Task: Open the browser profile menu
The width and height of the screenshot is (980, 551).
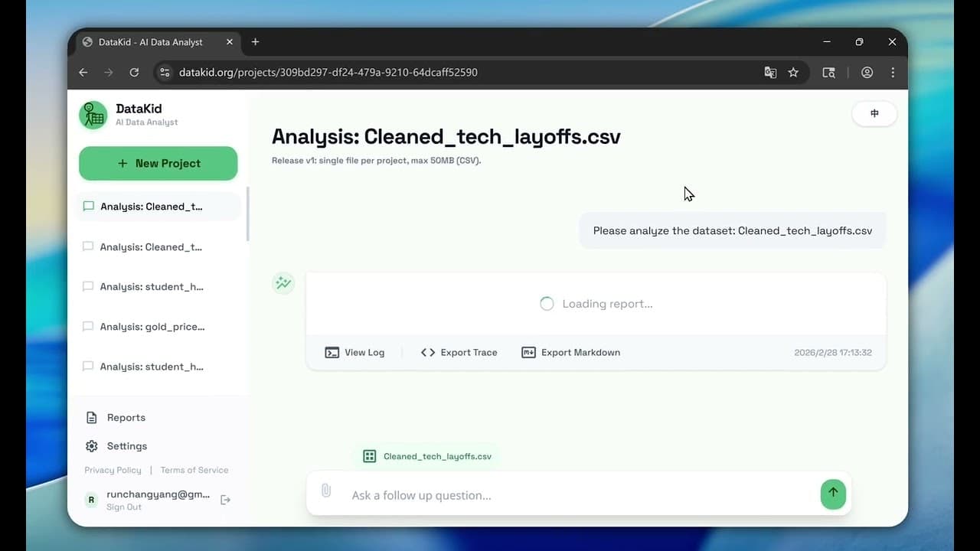Action: 867,72
